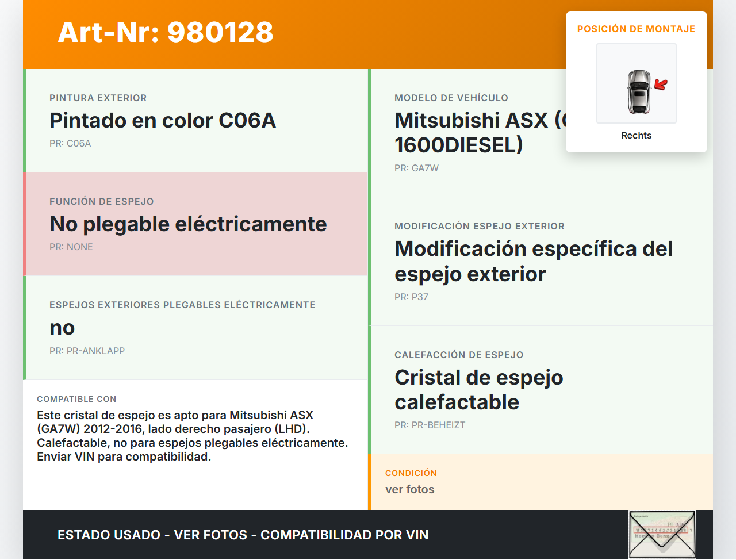Click the 'PR: C06A' code

(x=70, y=144)
